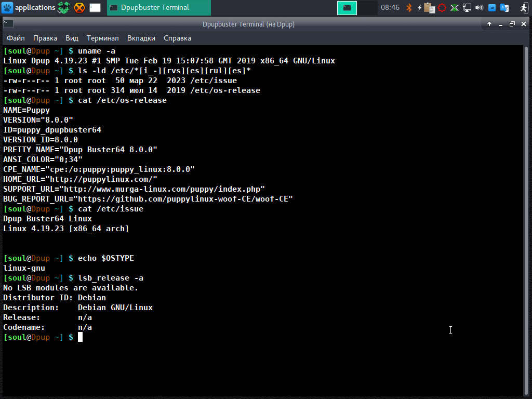The image size is (532, 399).
Task: Minimize the Dpupbuster Terminal window
Action: [500, 24]
